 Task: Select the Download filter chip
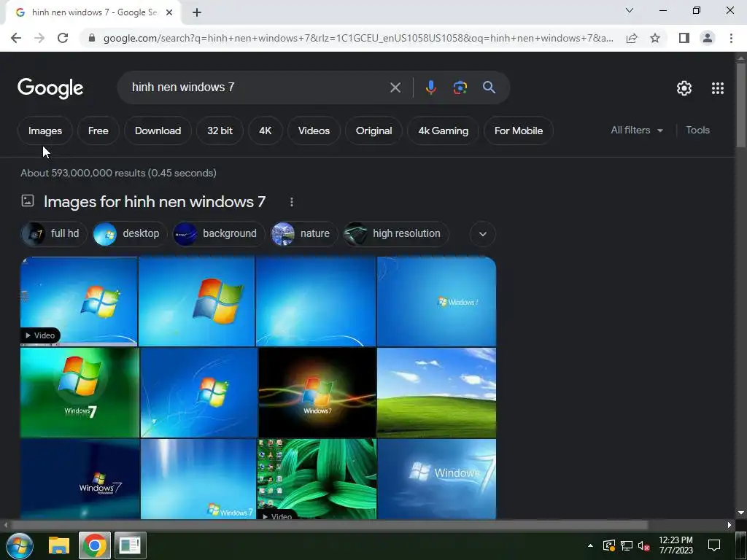(x=158, y=131)
